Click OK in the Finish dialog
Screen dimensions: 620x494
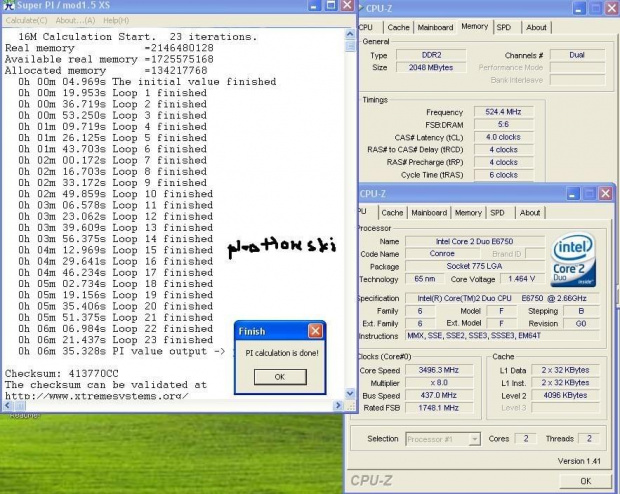[280, 377]
